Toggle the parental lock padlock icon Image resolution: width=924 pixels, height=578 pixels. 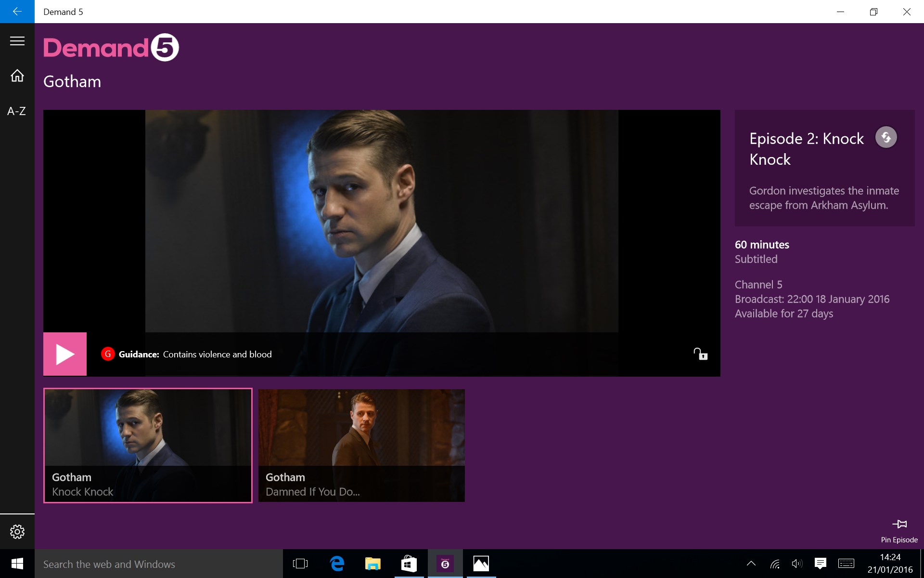[x=700, y=354]
